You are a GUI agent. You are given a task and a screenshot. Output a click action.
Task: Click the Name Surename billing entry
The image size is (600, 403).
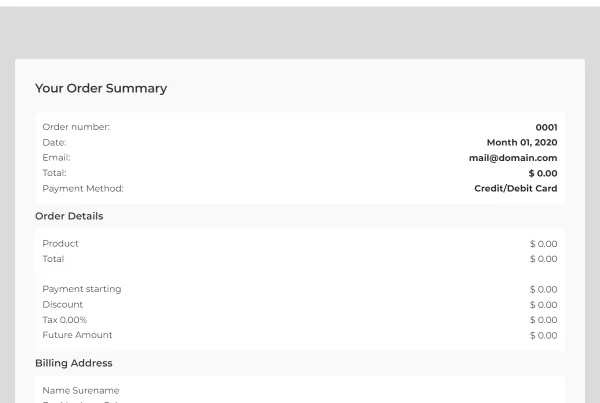pos(81,391)
